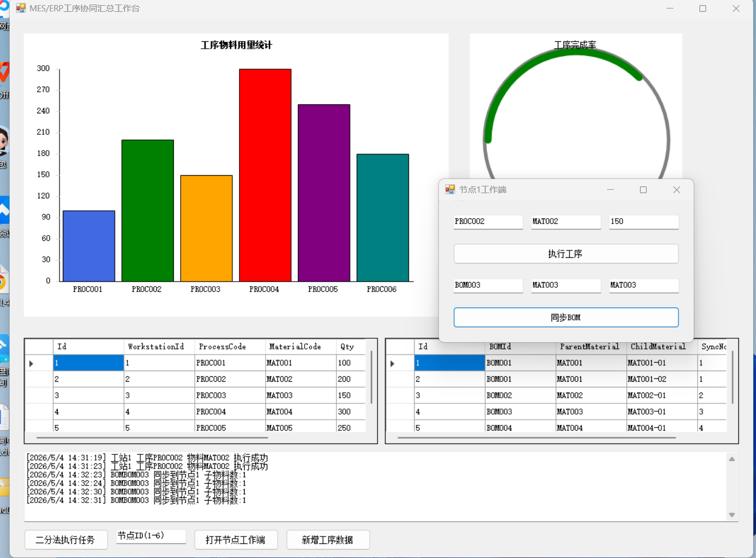Click the BOM table horizontal scrollbar

[537, 438]
